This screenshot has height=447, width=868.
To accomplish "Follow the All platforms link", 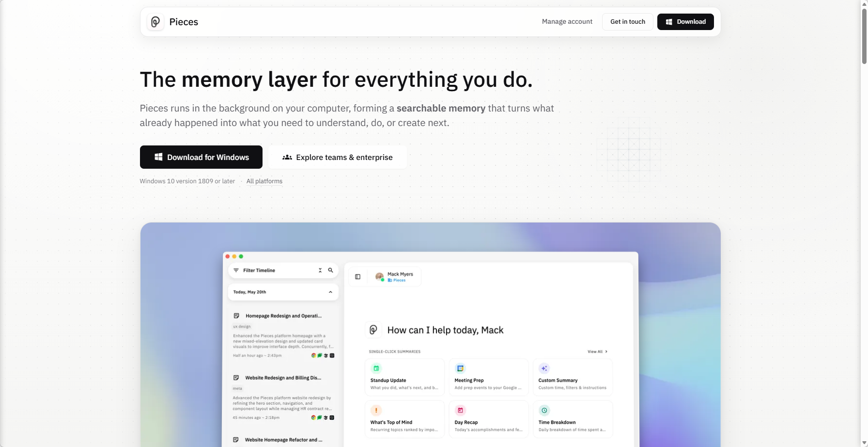I will [x=264, y=181].
